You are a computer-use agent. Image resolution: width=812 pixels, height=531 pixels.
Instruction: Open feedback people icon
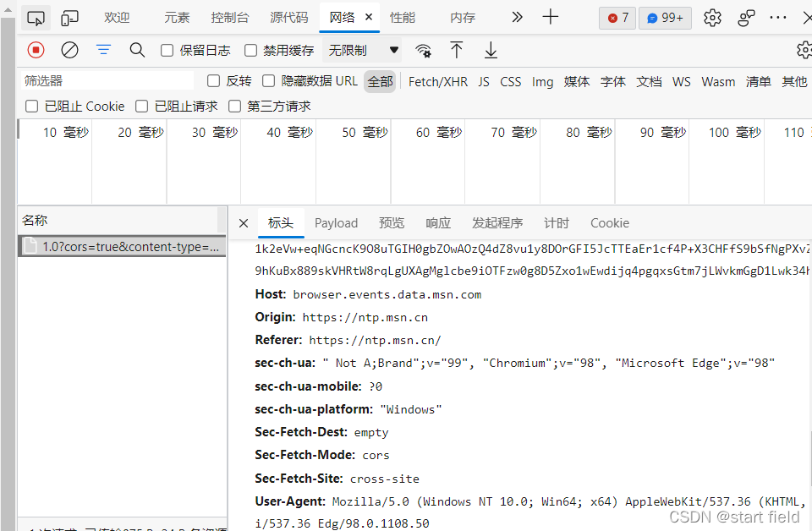pyautogui.click(x=746, y=18)
